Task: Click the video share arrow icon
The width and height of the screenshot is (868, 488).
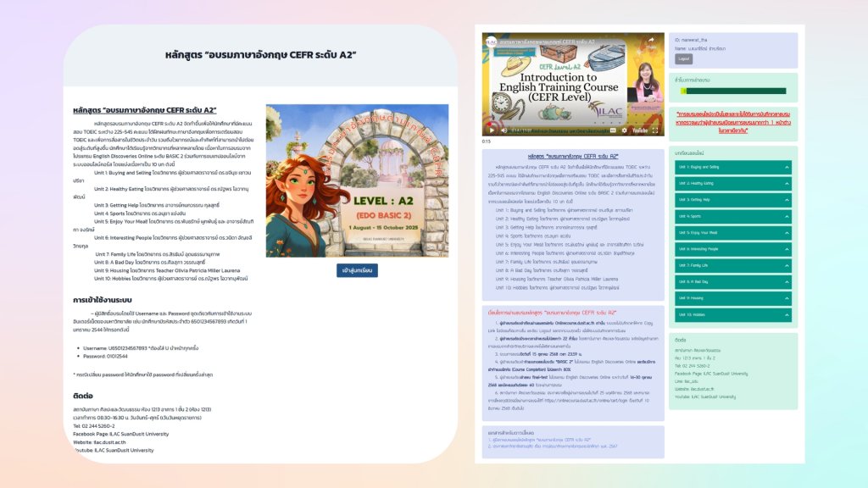Action: [650, 42]
